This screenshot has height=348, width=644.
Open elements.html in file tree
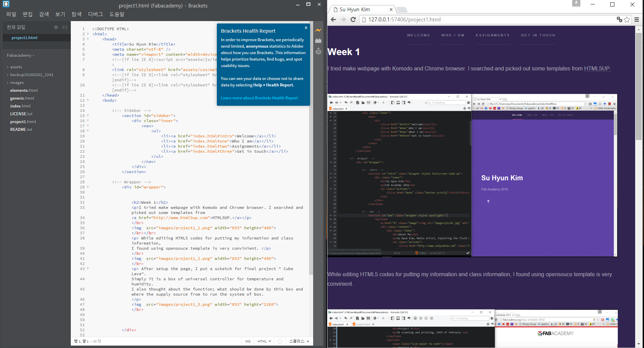click(24, 90)
